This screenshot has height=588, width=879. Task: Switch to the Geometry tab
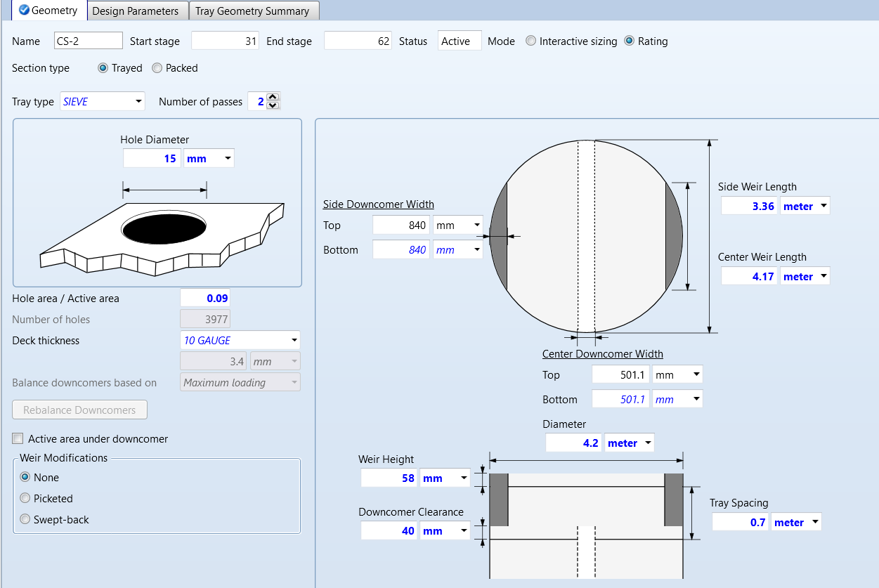point(49,11)
